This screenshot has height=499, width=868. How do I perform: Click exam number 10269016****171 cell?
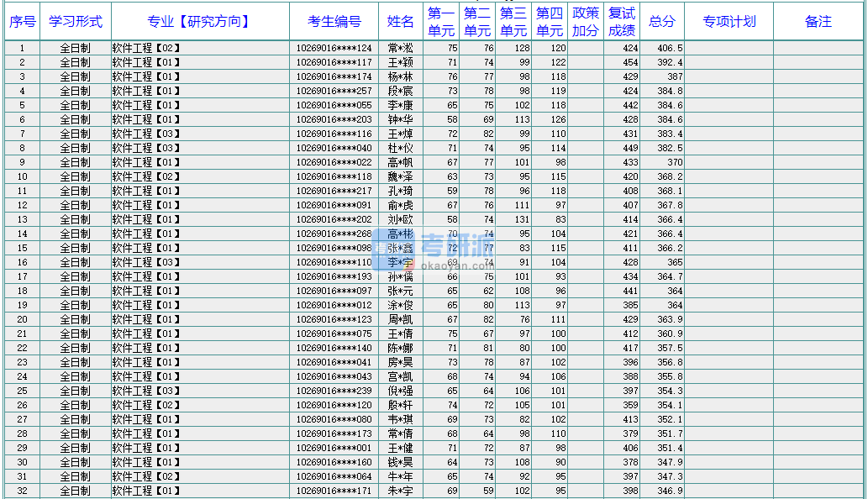coord(334,491)
